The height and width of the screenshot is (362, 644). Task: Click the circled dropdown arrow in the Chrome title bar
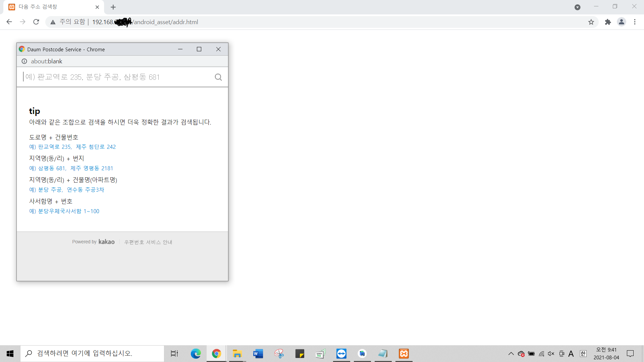tap(577, 7)
